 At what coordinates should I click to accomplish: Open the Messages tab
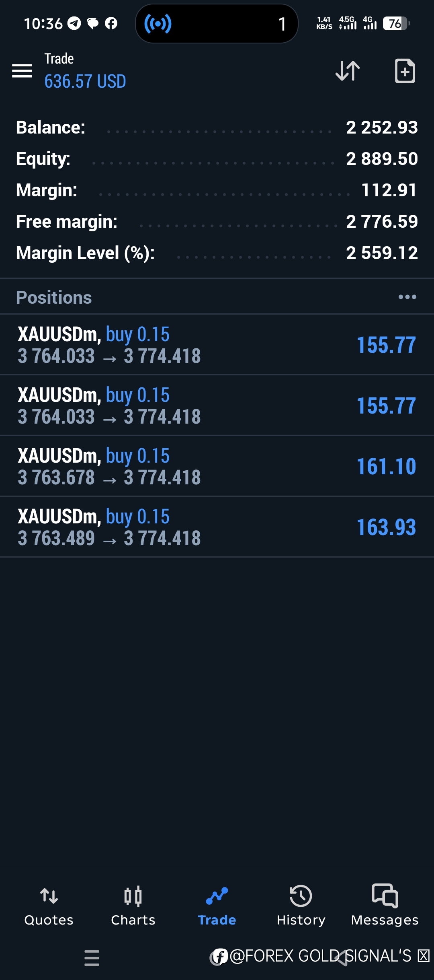click(385, 905)
